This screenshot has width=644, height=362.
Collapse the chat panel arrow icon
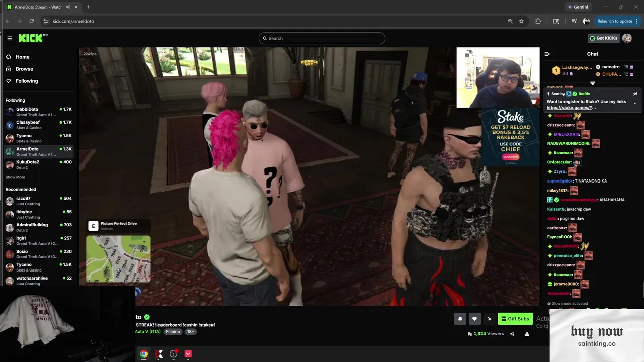click(547, 54)
